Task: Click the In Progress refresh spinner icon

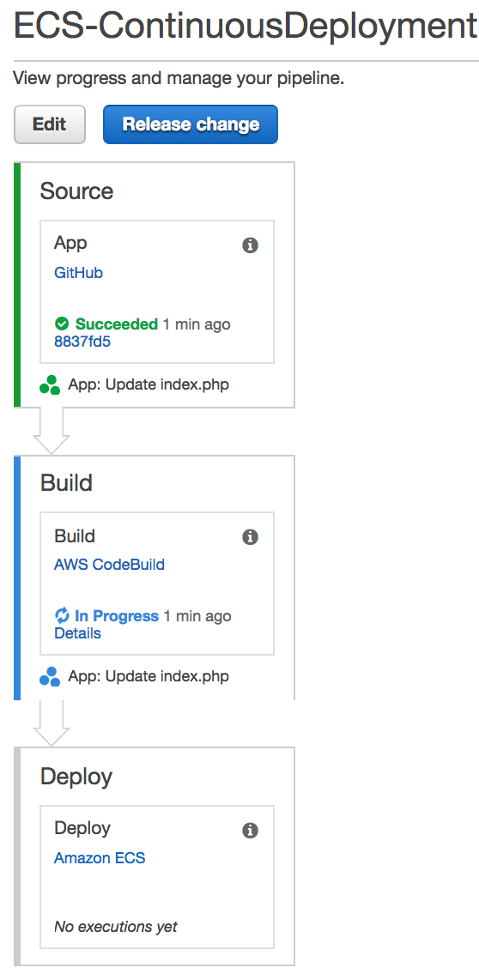Action: [x=62, y=615]
